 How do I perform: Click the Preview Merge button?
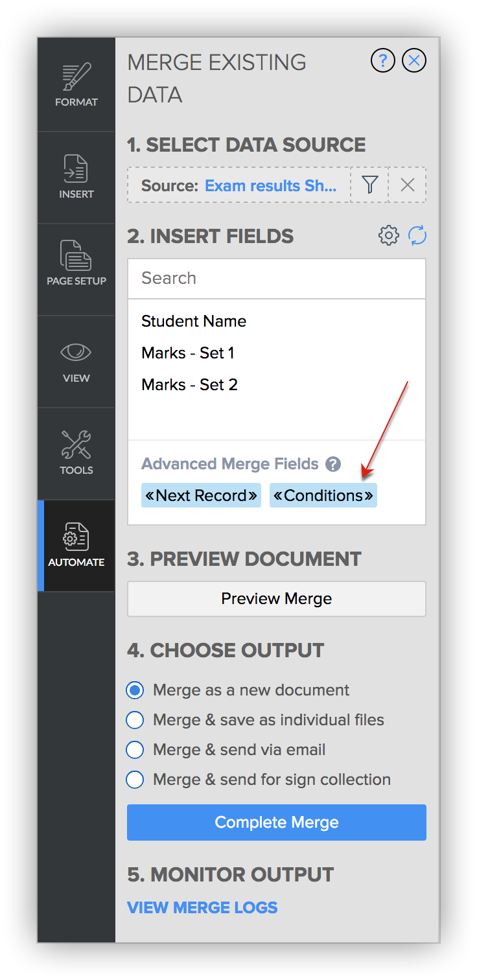click(276, 598)
